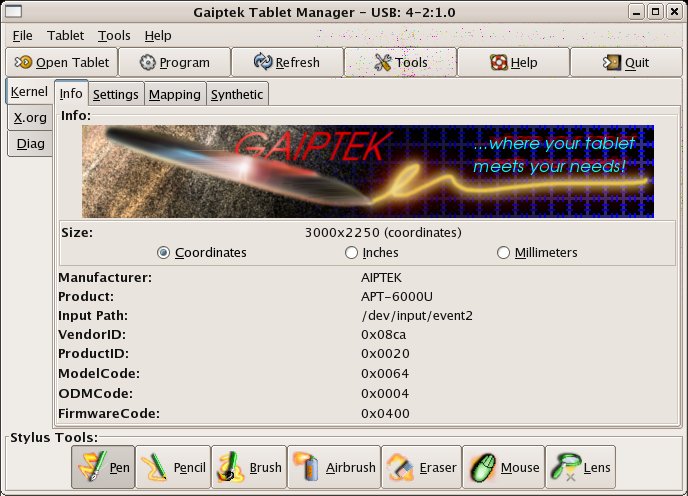688x496 pixels.
Task: Click the size text 3000x2250 (coordinates)
Action: [x=383, y=233]
